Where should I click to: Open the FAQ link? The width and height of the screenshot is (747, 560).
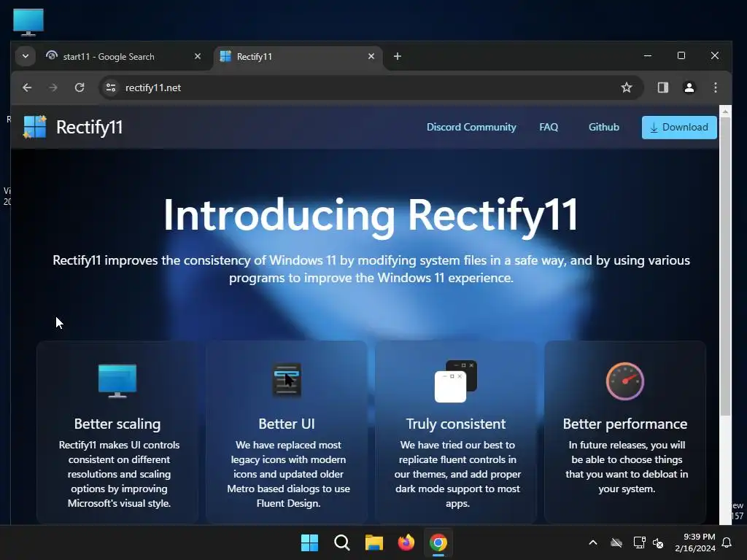549,127
